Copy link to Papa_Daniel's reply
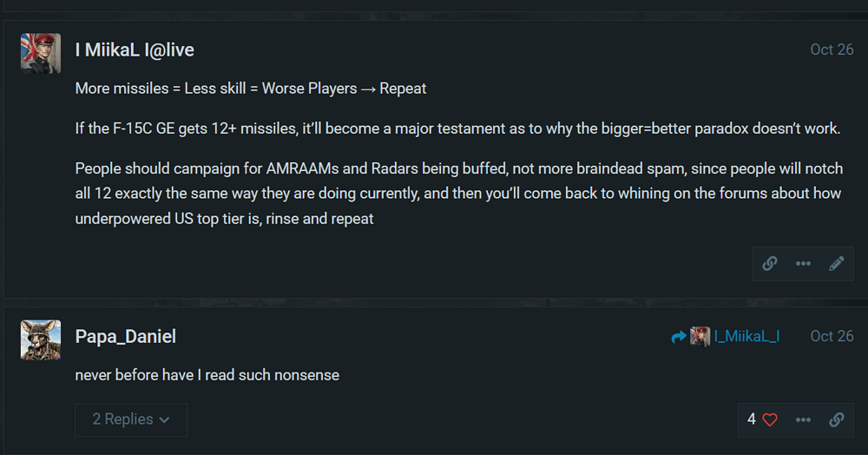 [836, 419]
